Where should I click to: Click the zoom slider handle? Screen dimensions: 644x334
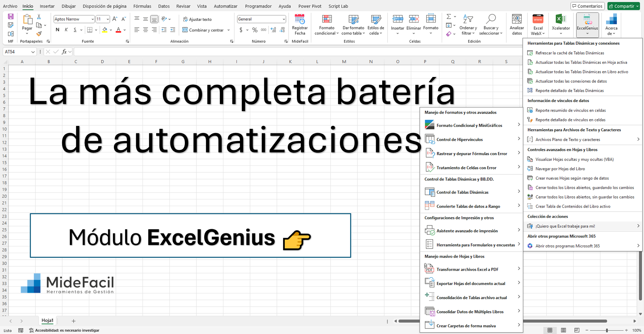[607, 330]
